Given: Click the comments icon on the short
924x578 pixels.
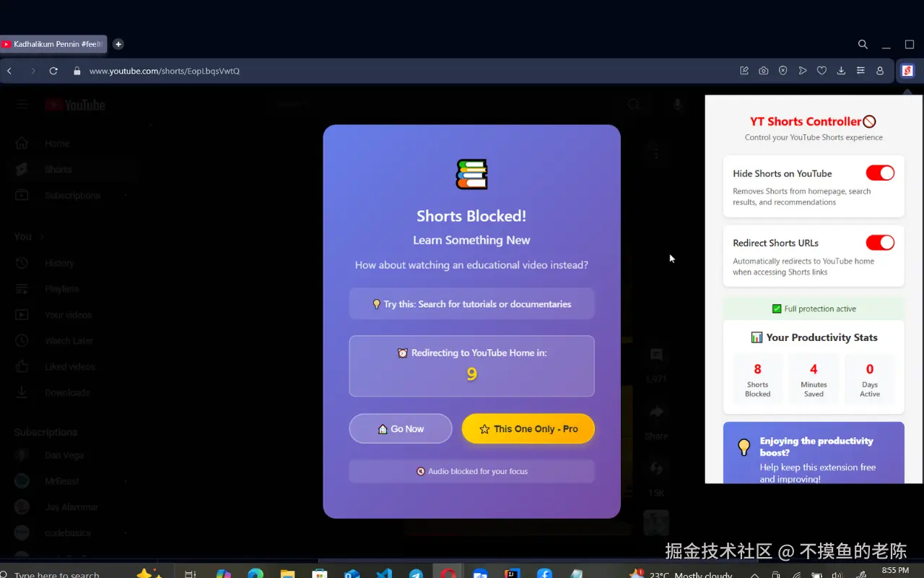Looking at the screenshot, I should click(656, 355).
